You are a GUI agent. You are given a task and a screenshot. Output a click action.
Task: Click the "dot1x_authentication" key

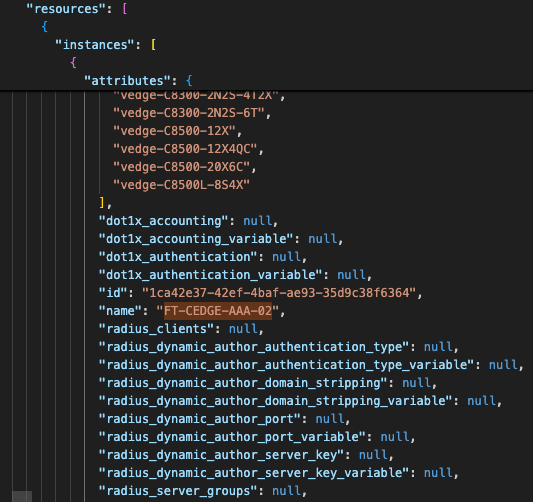(178, 257)
